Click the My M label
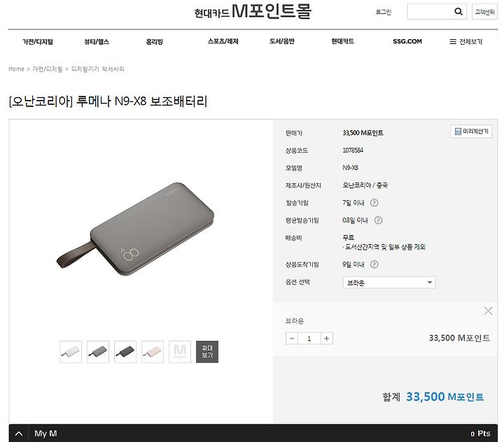 (45, 434)
